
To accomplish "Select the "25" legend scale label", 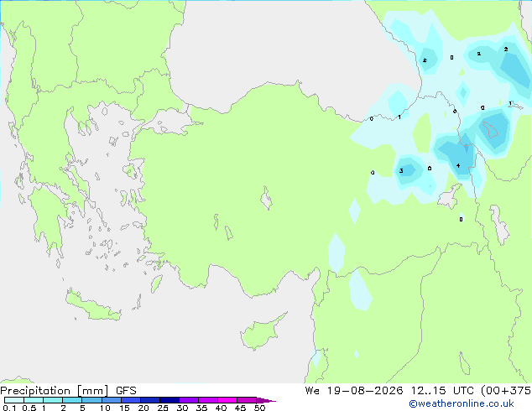I will point(163,408).
